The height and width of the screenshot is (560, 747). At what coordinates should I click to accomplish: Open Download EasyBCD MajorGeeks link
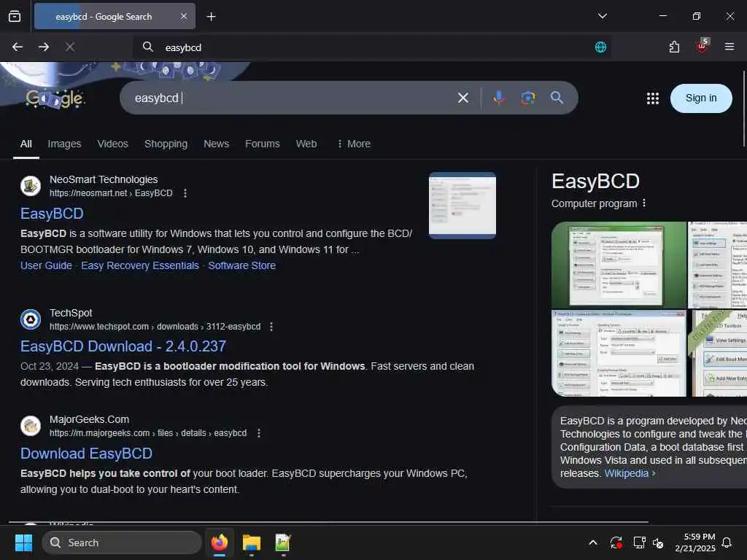click(x=86, y=454)
